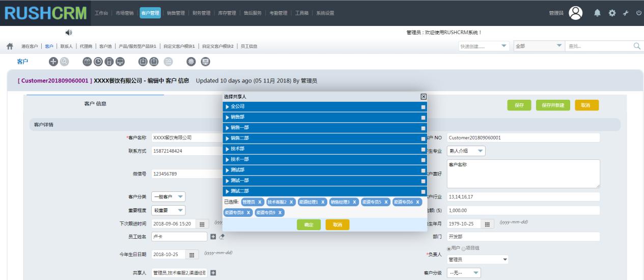The image size is (644, 280).
Task: Open the 销售管理 menu
Action: coord(175,13)
